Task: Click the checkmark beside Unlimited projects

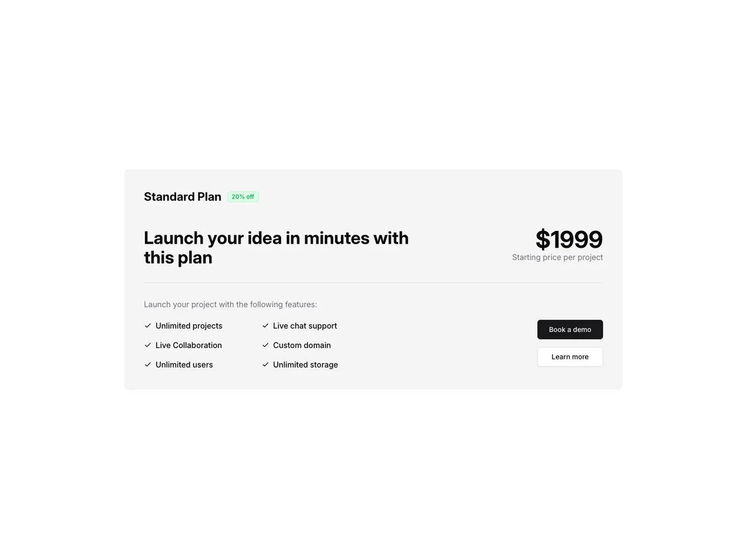Action: click(148, 325)
